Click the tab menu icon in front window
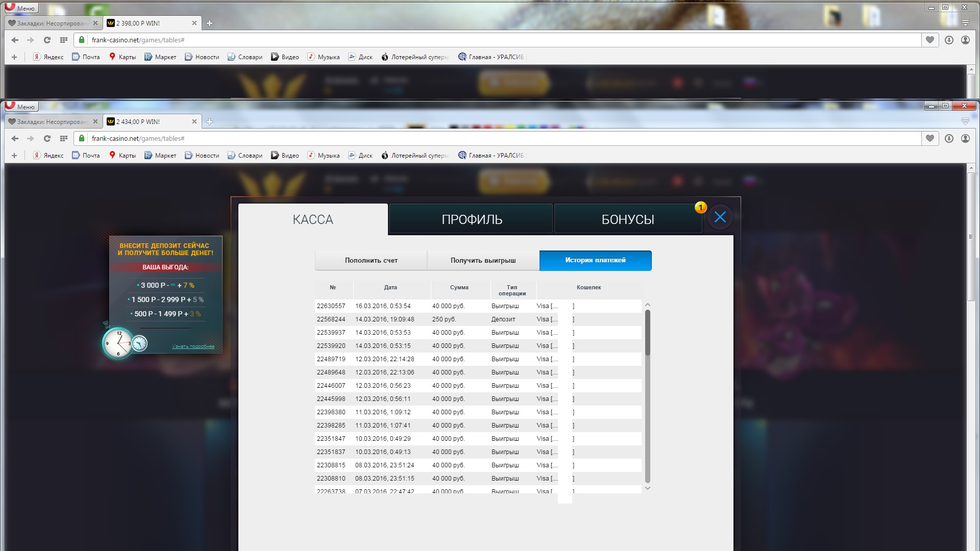 pos(965,121)
